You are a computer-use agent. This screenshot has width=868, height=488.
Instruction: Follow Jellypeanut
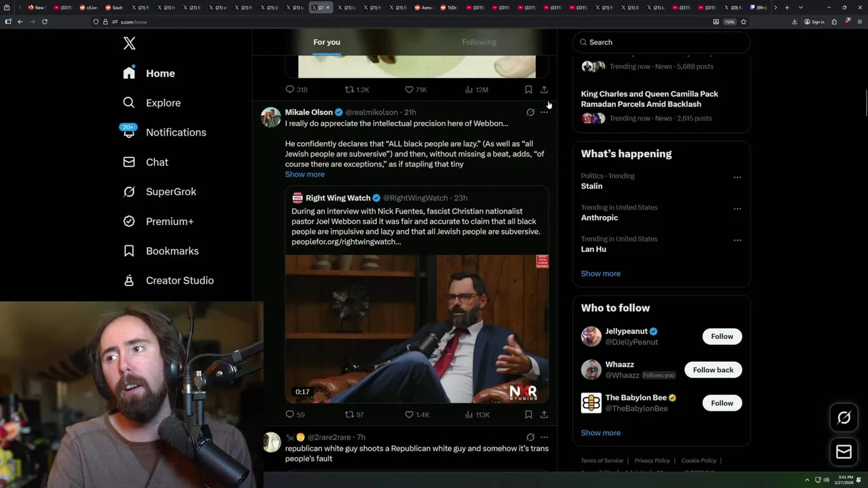(x=722, y=336)
